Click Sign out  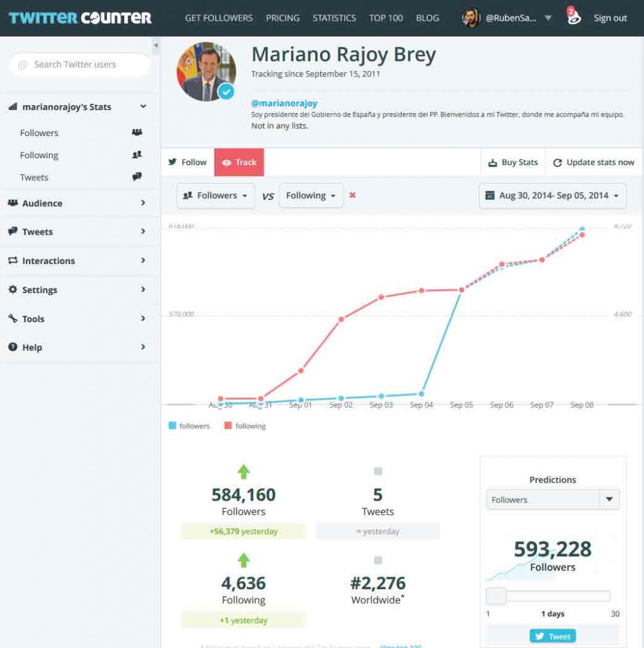coord(610,18)
